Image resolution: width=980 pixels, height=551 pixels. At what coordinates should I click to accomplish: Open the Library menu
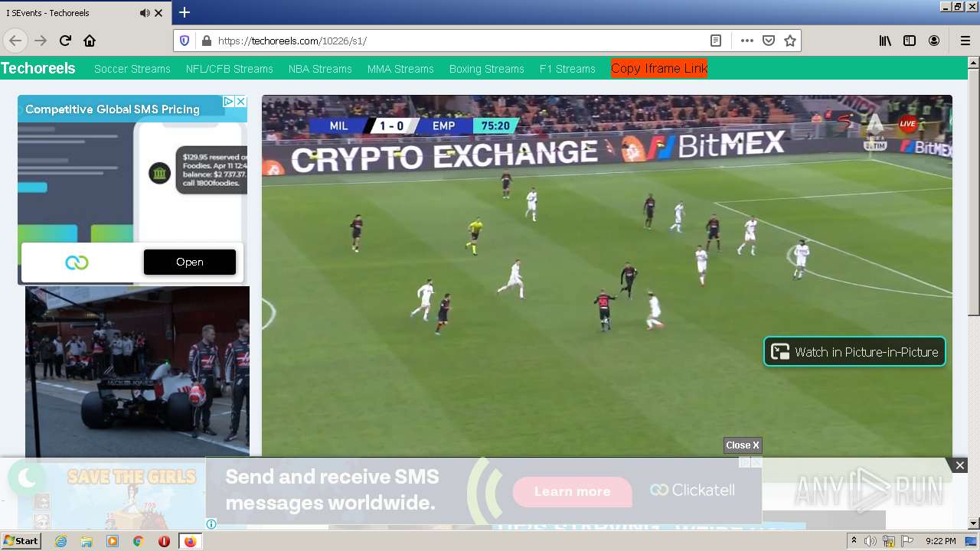pos(885,41)
